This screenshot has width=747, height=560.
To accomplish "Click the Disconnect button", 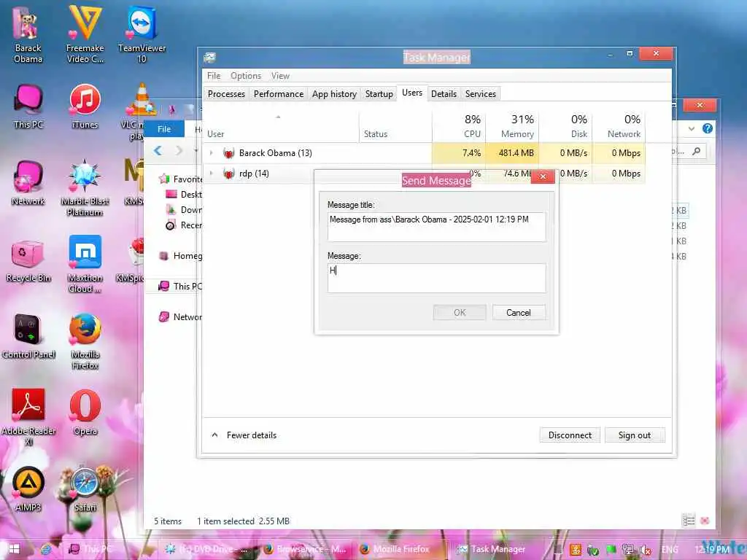I will (570, 435).
